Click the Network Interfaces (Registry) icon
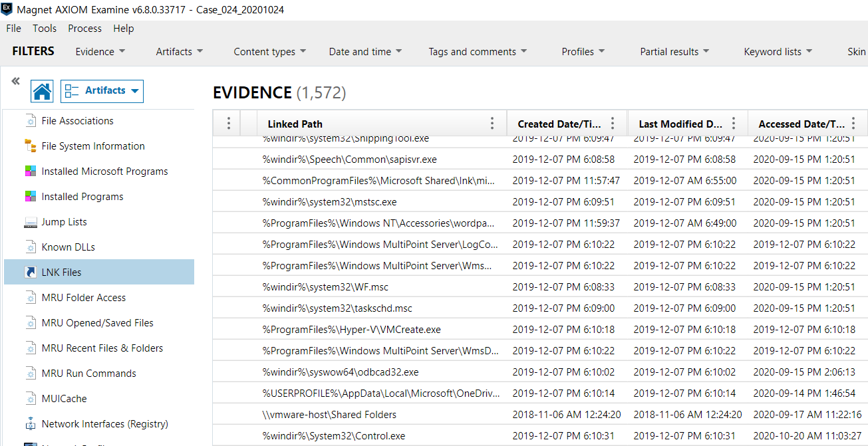Image resolution: width=868 pixels, height=446 pixels. coord(30,424)
